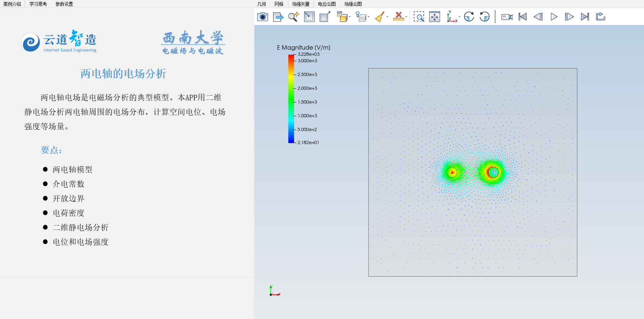
Task: Jump to first animation frame
Action: click(x=523, y=17)
